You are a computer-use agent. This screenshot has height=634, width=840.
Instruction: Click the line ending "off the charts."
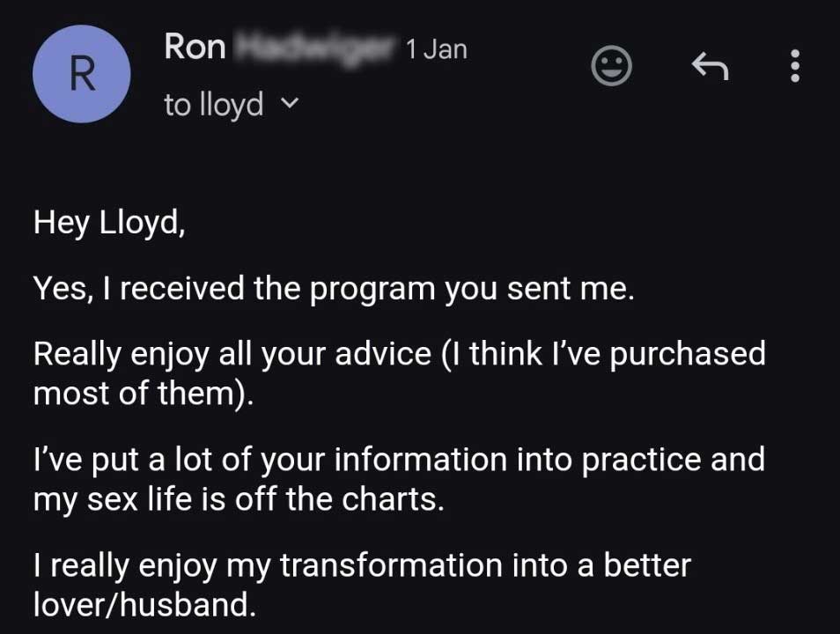coord(239,499)
